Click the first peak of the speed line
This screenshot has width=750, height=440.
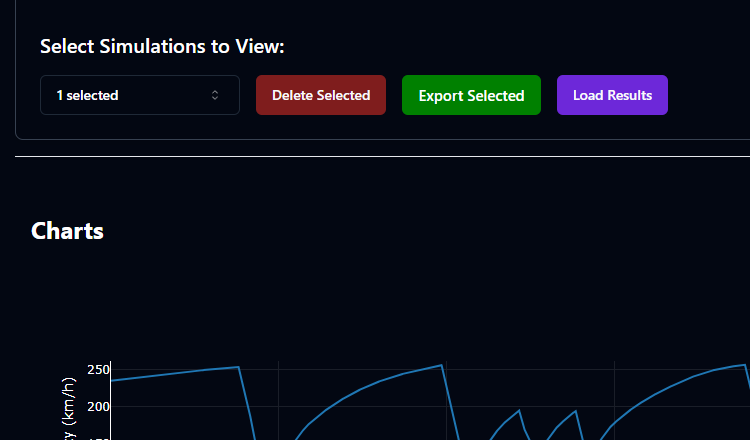pyautogui.click(x=238, y=367)
